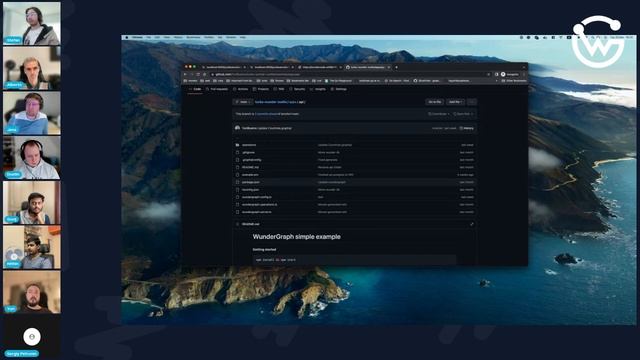
Task: Click the browser Back arrow
Action: click(x=186, y=74)
